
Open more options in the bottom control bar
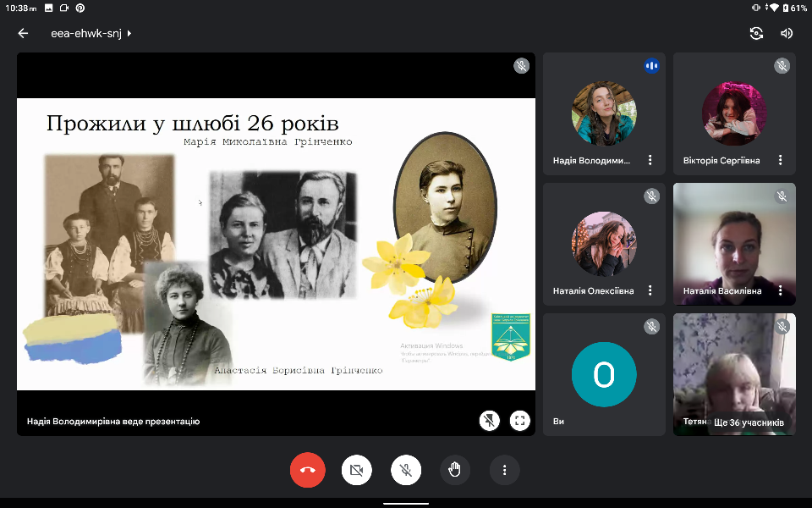[x=504, y=470]
